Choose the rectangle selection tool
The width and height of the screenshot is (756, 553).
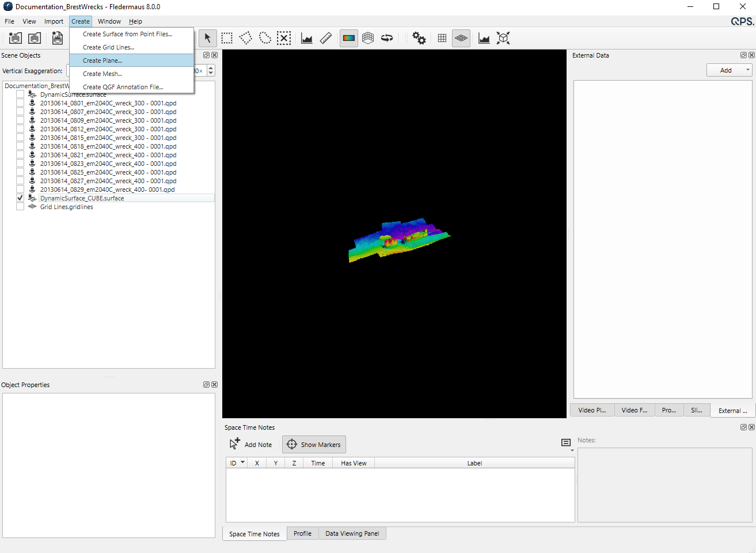(227, 39)
